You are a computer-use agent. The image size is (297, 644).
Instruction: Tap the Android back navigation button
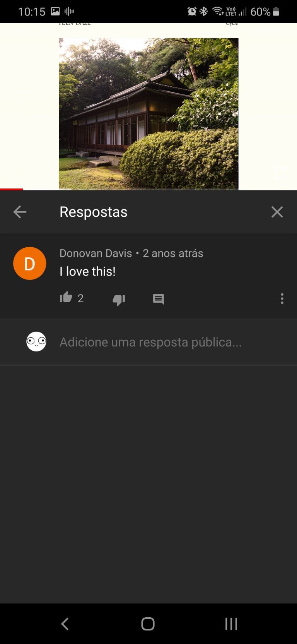click(65, 623)
